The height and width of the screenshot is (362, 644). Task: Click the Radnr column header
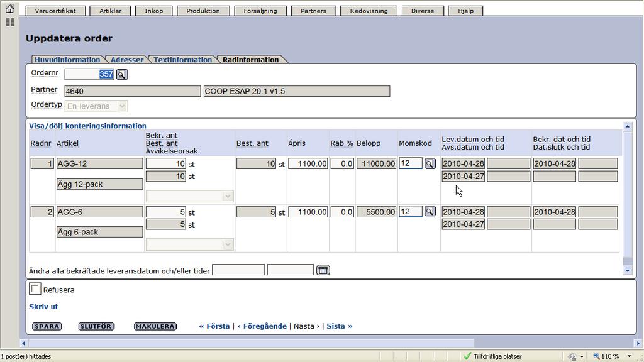(41, 143)
